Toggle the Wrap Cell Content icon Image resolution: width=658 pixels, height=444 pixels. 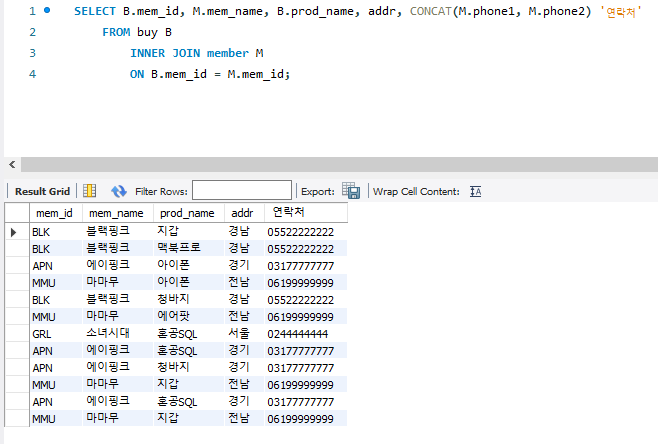coord(475,191)
